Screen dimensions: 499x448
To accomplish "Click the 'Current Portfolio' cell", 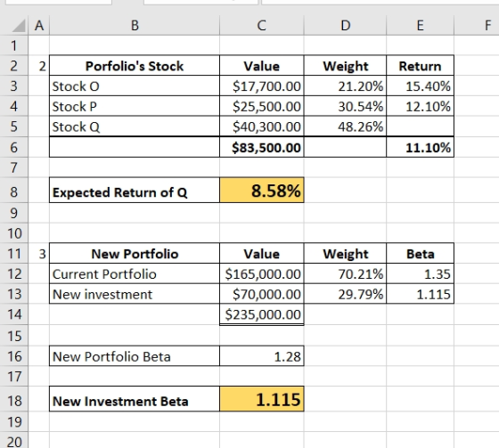I will (x=135, y=273).
